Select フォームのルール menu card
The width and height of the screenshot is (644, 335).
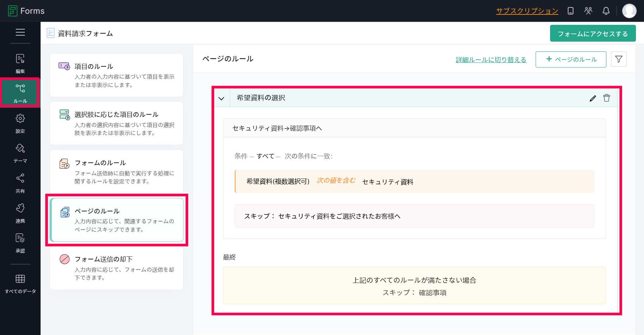tap(116, 172)
